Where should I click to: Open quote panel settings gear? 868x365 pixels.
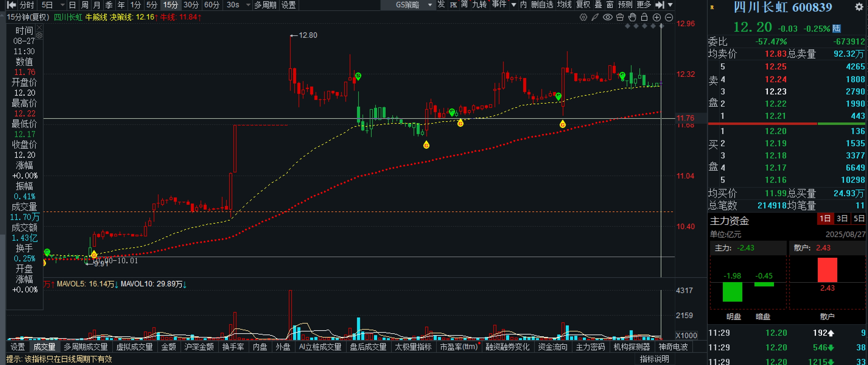click(859, 7)
